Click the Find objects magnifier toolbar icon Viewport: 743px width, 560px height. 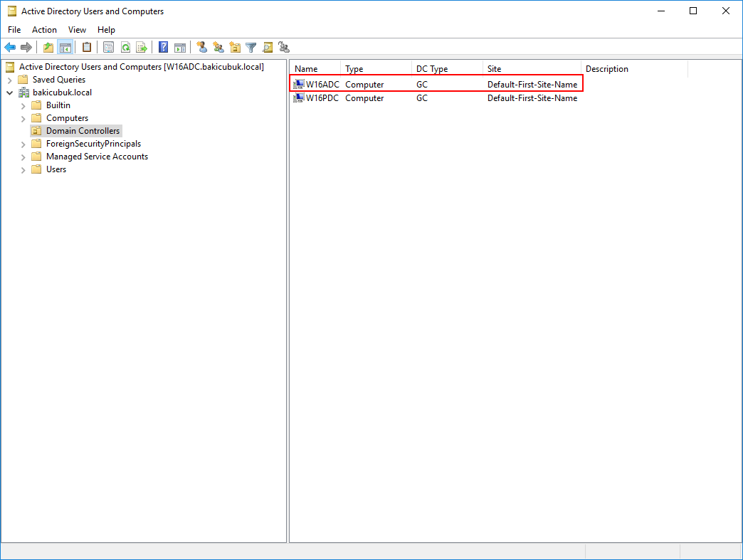tap(268, 48)
